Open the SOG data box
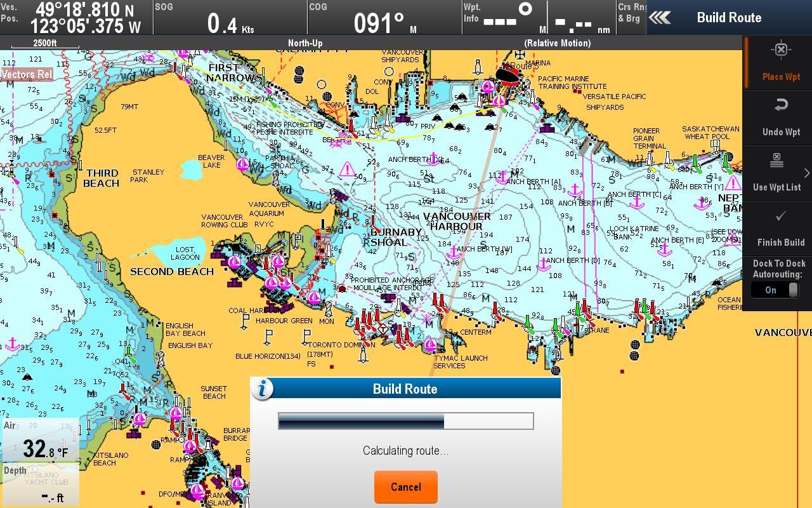The image size is (812, 508). [x=230, y=17]
